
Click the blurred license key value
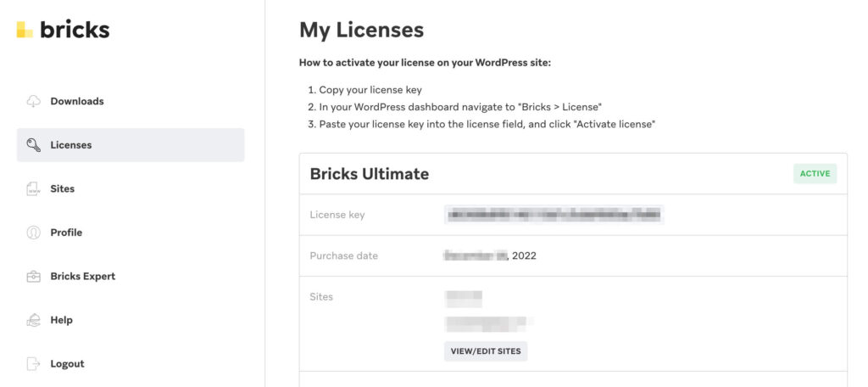(554, 215)
